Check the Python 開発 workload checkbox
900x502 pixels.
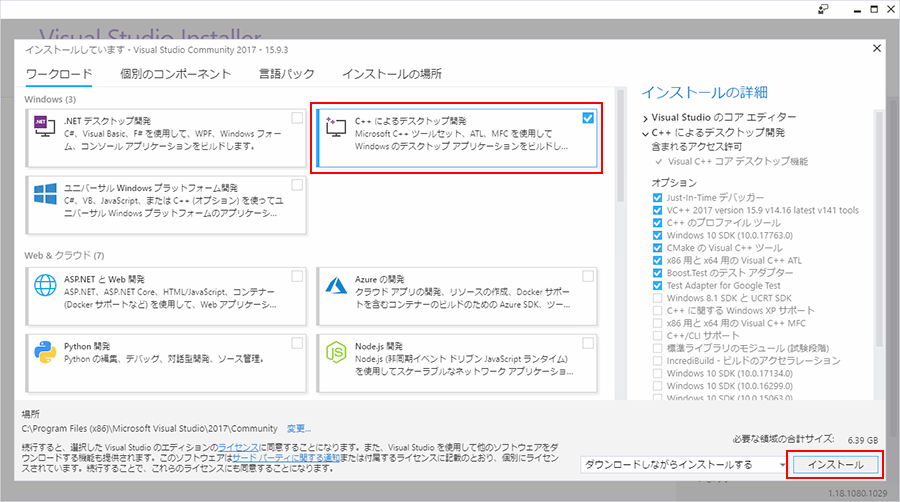coord(297,343)
